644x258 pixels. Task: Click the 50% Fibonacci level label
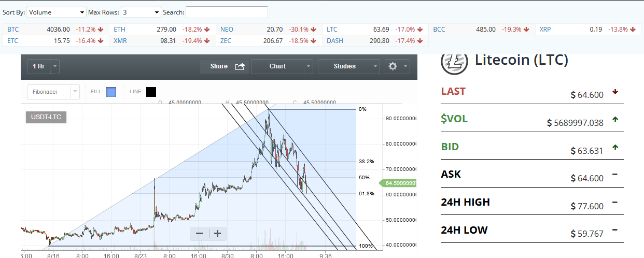click(x=364, y=177)
